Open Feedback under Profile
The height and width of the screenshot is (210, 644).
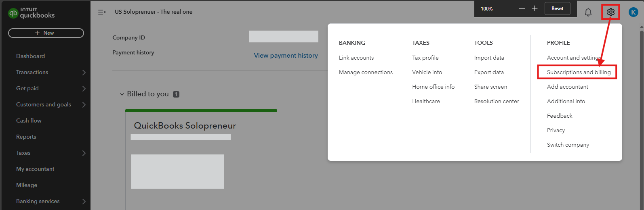click(x=560, y=116)
